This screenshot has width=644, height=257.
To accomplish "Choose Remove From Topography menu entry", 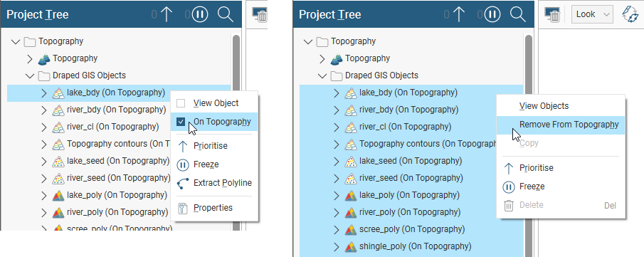I will tap(569, 125).
